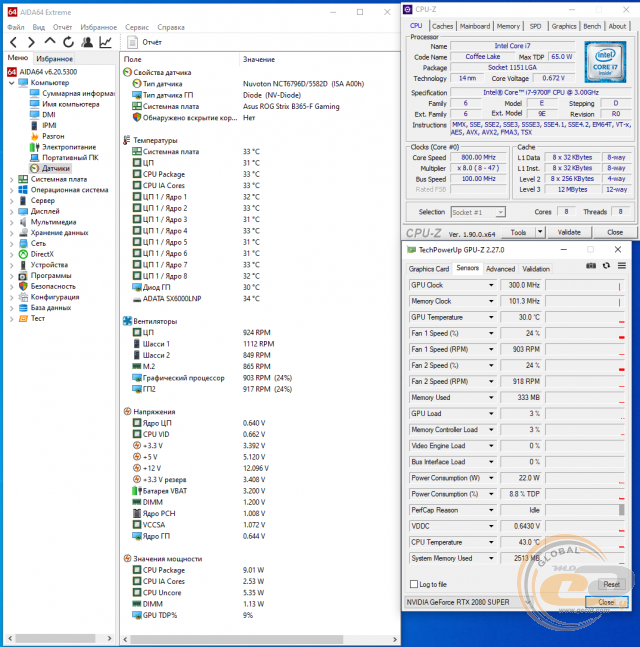The height and width of the screenshot is (647, 640).
Task: Switch to the Избранное tab in AIDA64
Action: [x=54, y=59]
